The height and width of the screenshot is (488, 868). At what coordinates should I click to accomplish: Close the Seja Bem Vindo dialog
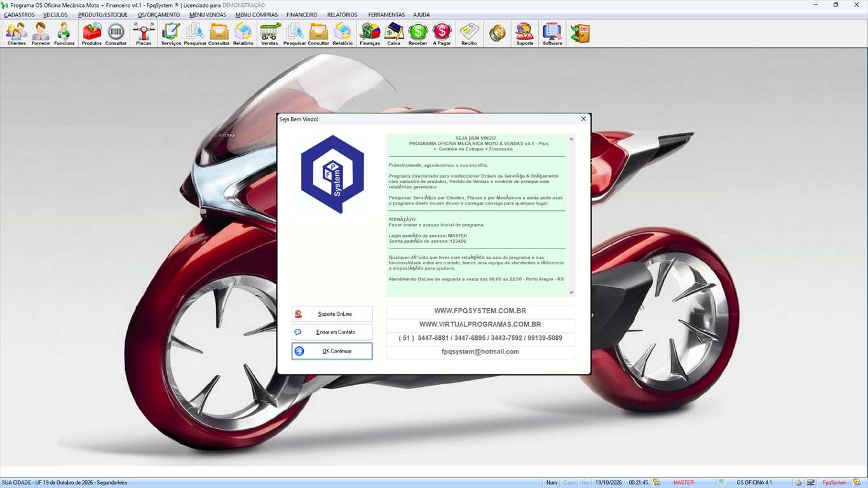[583, 119]
